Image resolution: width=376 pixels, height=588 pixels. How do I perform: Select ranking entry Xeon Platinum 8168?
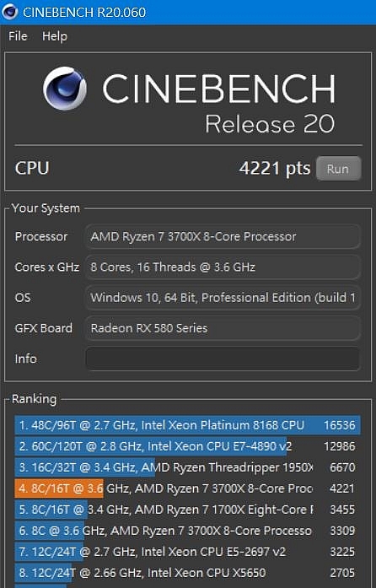187,425
